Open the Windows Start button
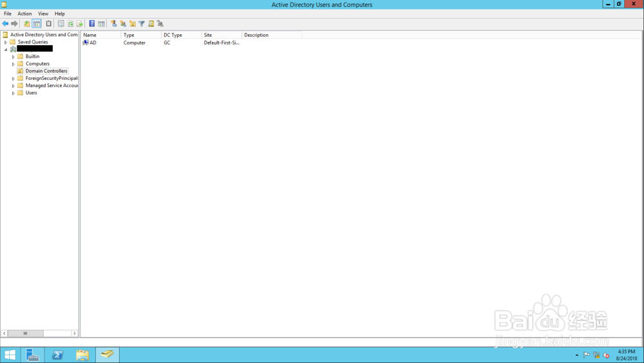The height and width of the screenshot is (363, 644). (10, 355)
